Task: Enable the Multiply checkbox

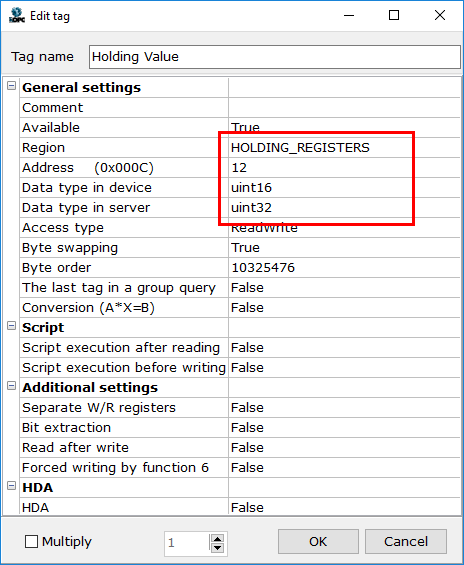Action: coord(31,541)
